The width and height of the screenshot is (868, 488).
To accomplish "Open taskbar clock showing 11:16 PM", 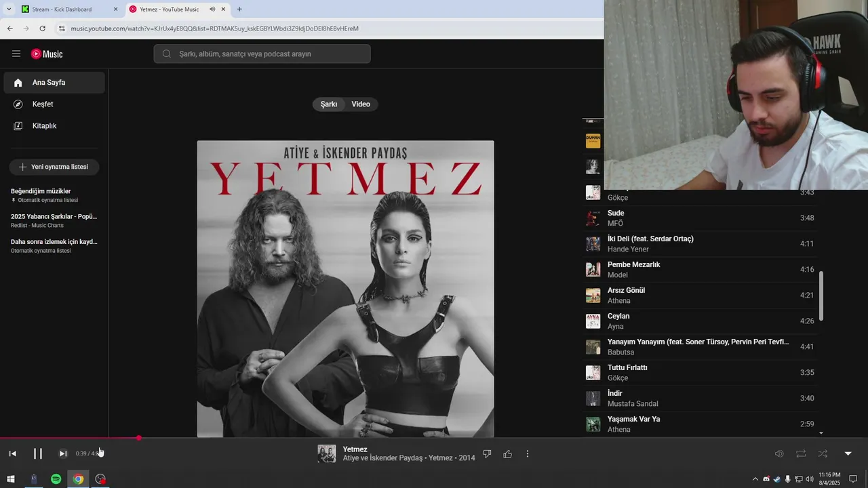I will tap(829, 479).
